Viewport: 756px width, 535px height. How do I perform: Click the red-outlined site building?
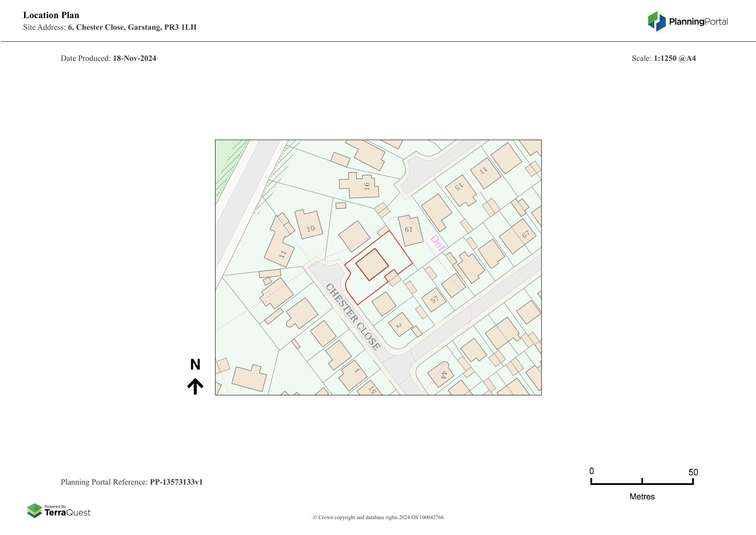tap(372, 265)
